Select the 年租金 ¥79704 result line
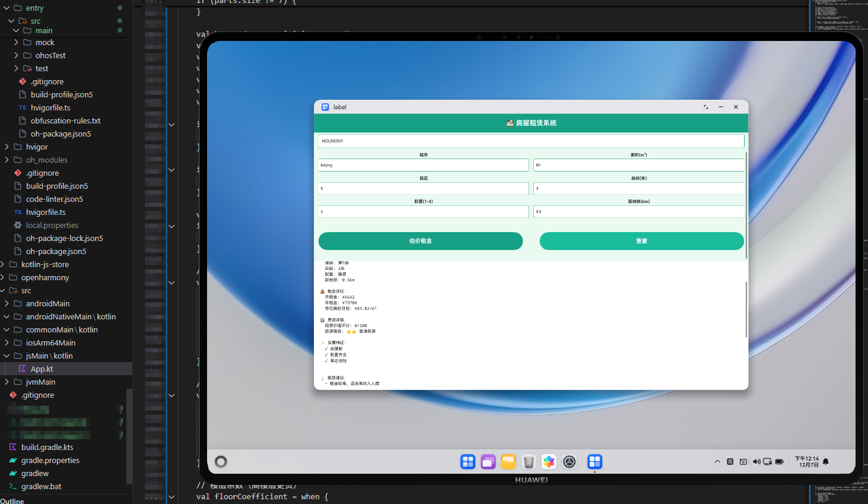Viewport: 868px width, 504px height. coord(341,303)
